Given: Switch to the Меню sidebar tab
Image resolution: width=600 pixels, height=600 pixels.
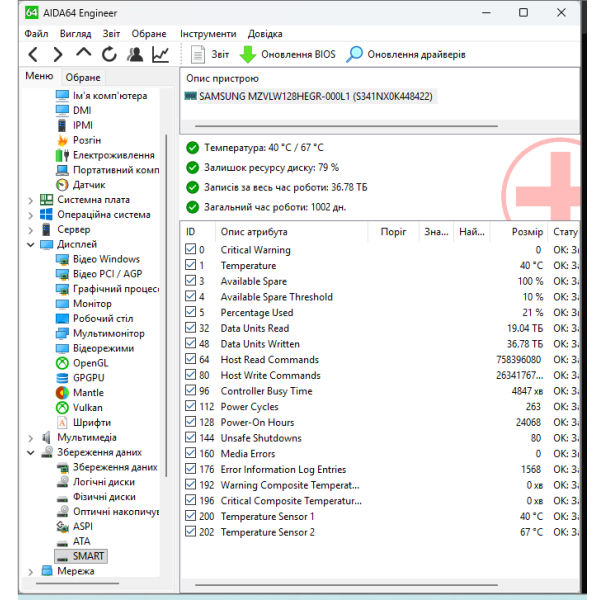Looking at the screenshot, I should (x=39, y=76).
